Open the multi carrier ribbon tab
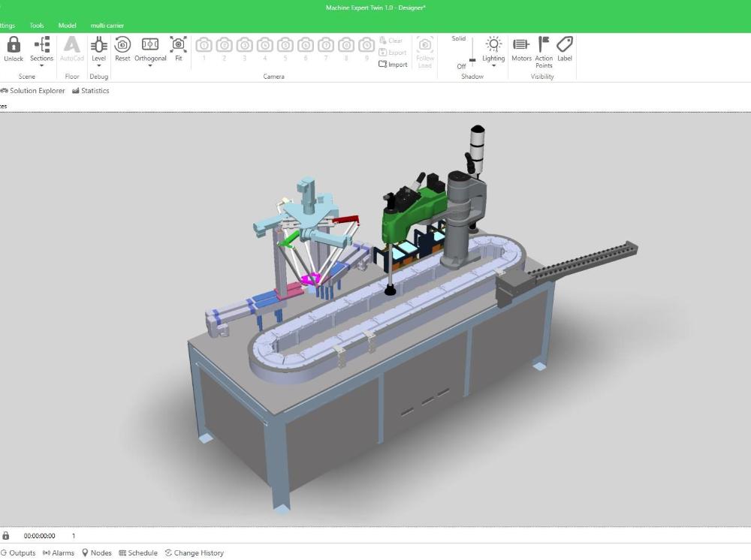 coord(107,26)
